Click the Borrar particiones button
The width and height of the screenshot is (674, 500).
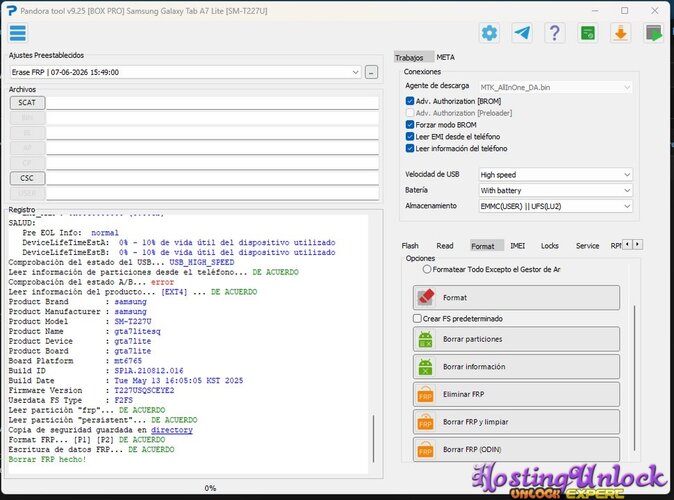[516, 339]
